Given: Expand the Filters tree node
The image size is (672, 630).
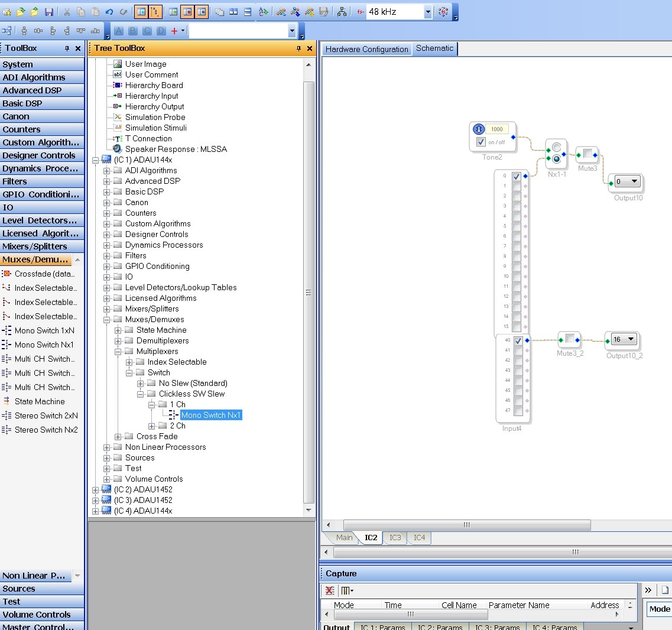Looking at the screenshot, I should click(x=107, y=256).
